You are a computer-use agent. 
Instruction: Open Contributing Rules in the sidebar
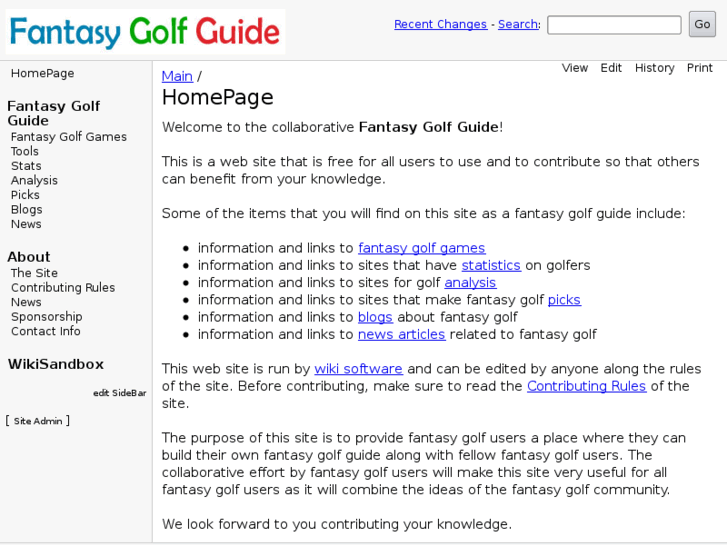pyautogui.click(x=63, y=288)
